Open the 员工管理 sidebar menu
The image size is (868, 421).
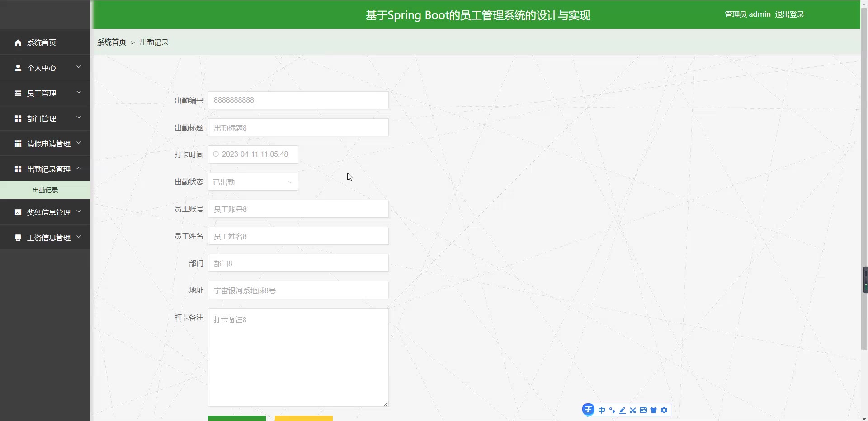tap(45, 93)
